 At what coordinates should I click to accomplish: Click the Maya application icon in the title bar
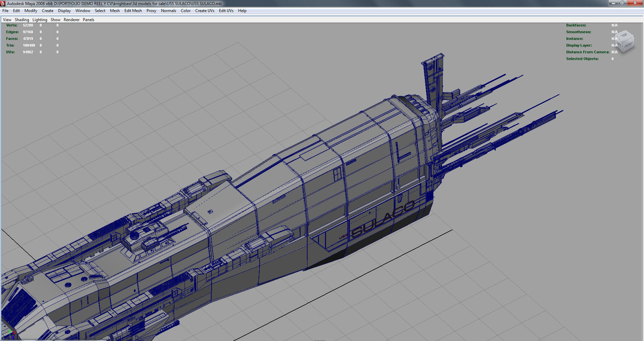[3, 3]
